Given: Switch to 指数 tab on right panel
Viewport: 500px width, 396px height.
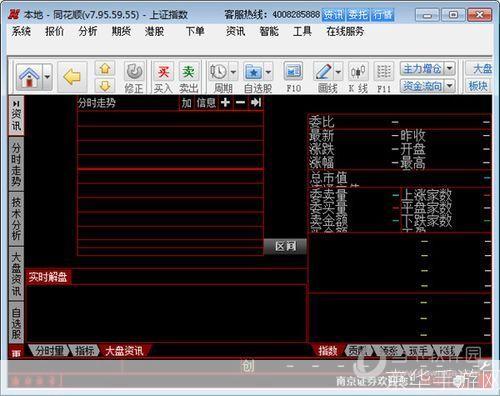Looking at the screenshot, I should pyautogui.click(x=328, y=351).
